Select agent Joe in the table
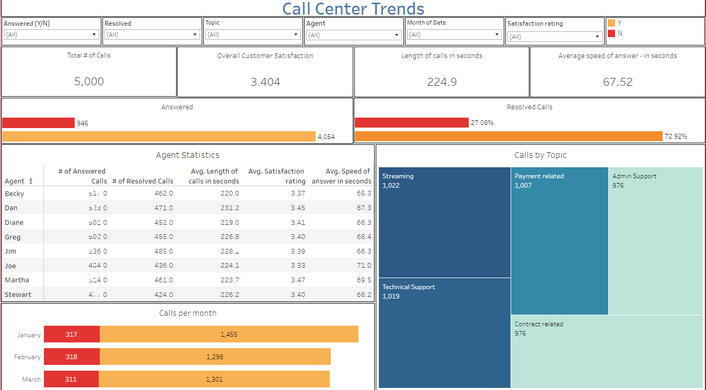 point(10,266)
